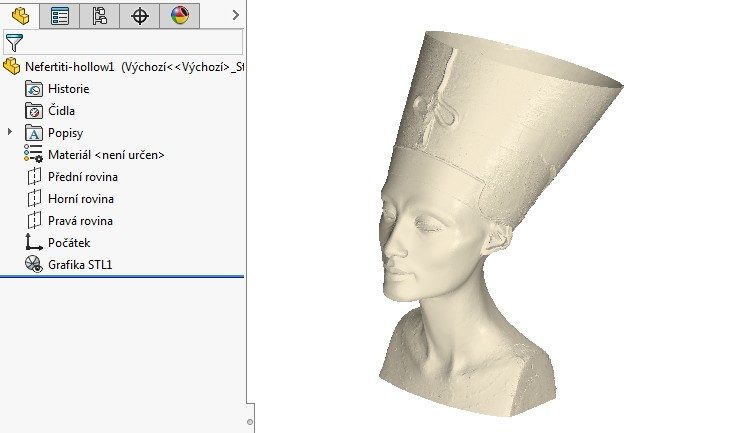Select the Počátek origin item
The image size is (750, 433).
pyautogui.click(x=69, y=243)
